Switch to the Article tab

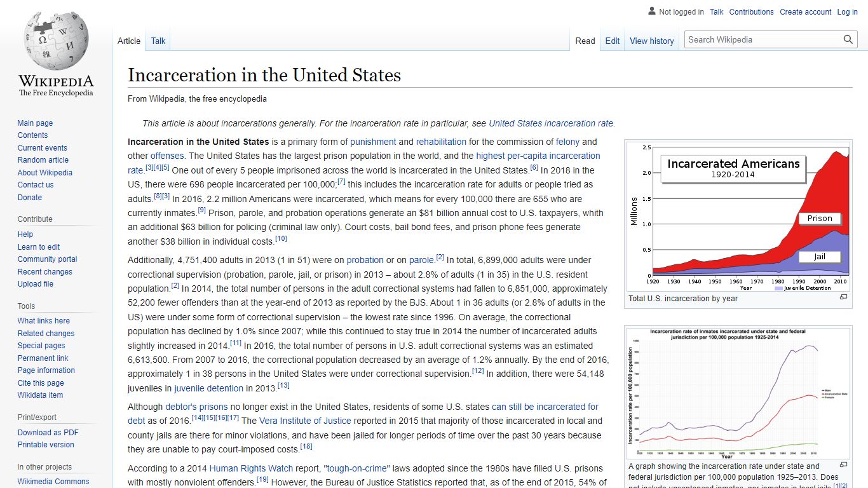pyautogui.click(x=129, y=41)
